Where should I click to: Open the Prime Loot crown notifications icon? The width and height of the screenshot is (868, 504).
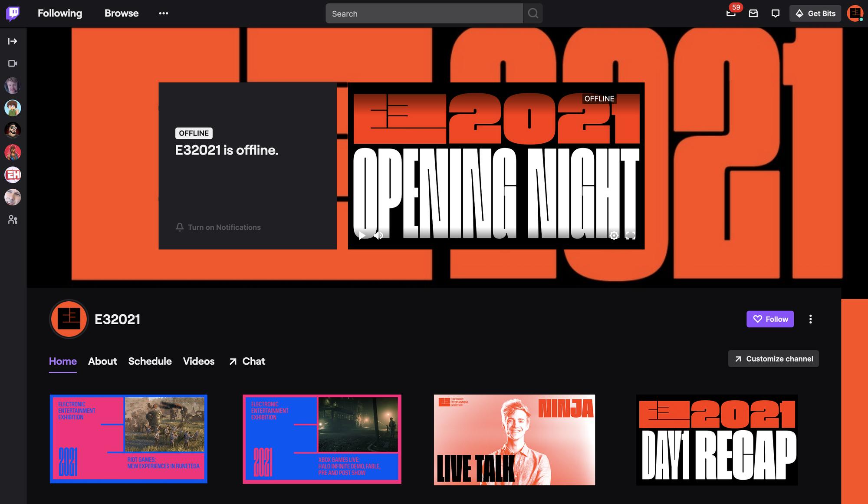[x=731, y=13]
